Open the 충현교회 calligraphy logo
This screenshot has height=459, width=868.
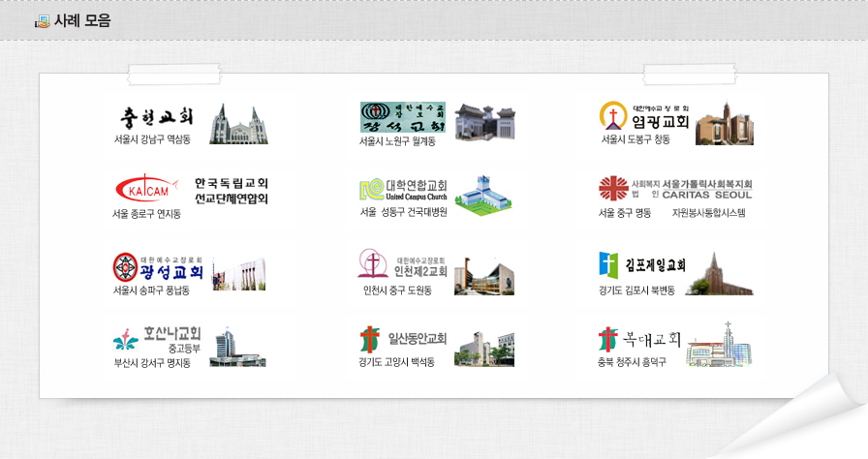click(x=157, y=116)
